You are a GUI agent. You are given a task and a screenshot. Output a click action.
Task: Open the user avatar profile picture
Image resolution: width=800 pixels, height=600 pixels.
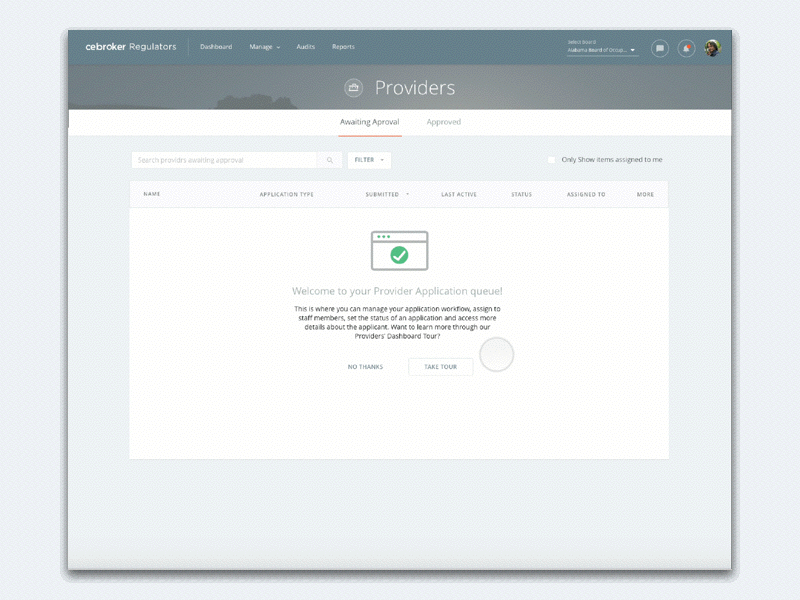point(711,47)
